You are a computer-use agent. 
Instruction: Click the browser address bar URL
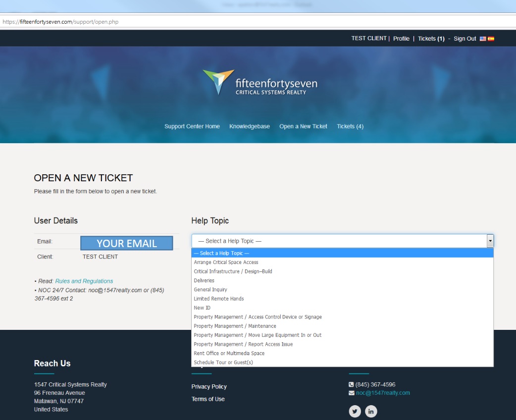coord(60,22)
